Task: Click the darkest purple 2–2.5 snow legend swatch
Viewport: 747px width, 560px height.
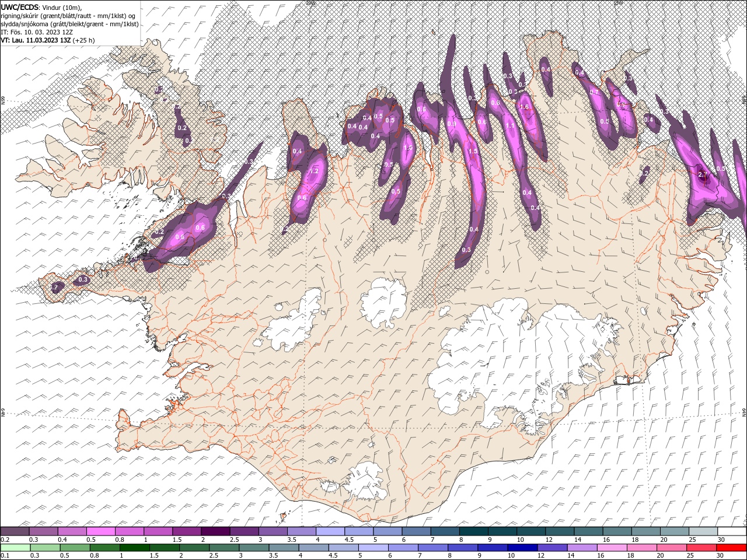Action: pos(215,531)
